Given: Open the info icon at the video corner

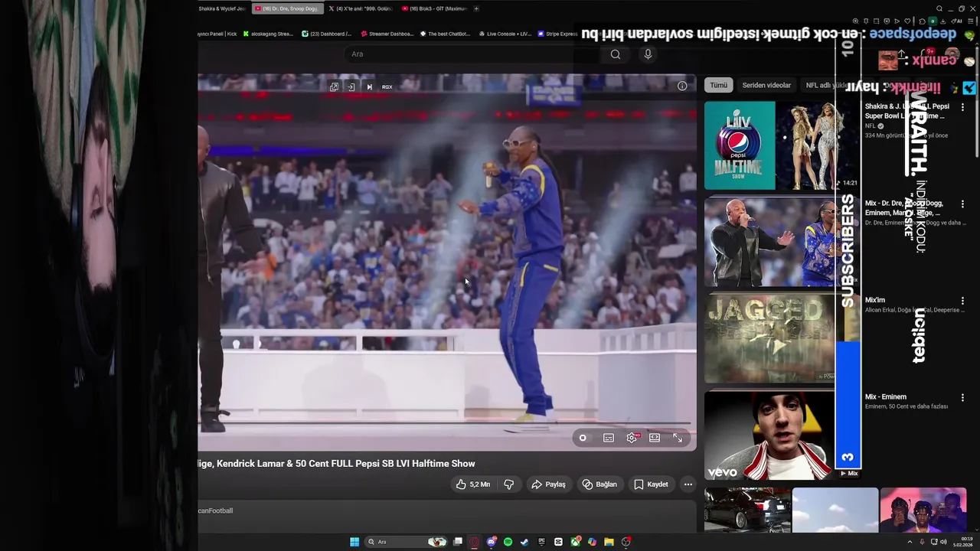Looking at the screenshot, I should click(x=682, y=86).
